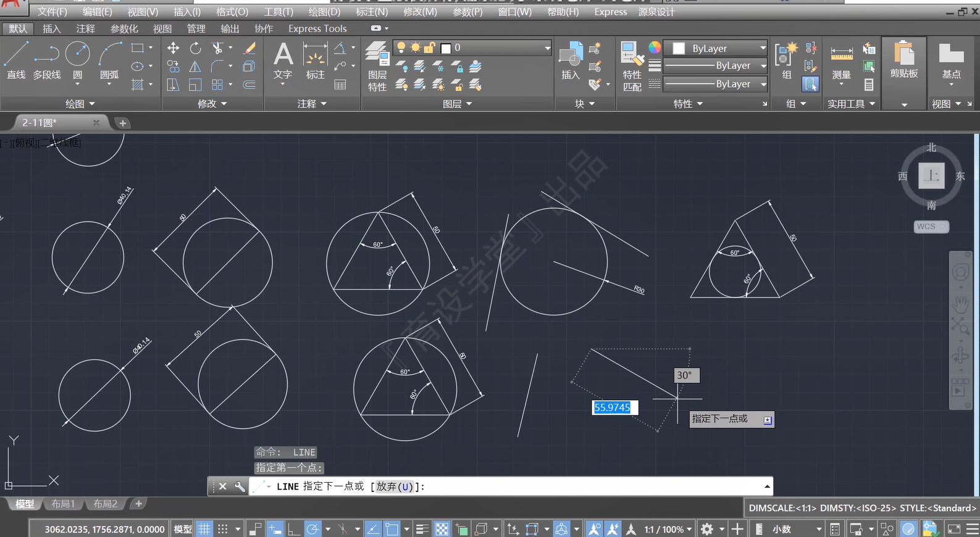Click the 插入 (Insert block) icon

tap(571, 60)
